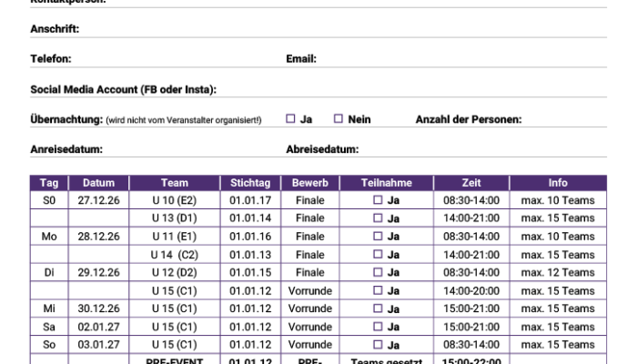The image size is (637, 364).
Task: Click the Bewerb column header
Action: 310,183
